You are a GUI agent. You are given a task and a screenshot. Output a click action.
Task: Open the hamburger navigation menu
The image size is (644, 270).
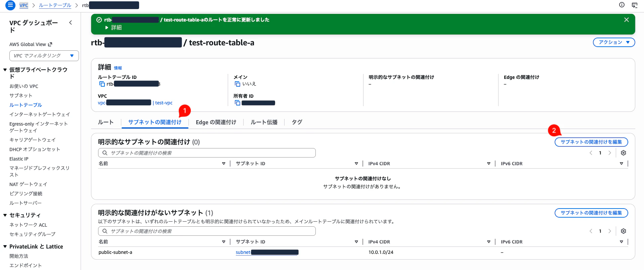(x=10, y=5)
